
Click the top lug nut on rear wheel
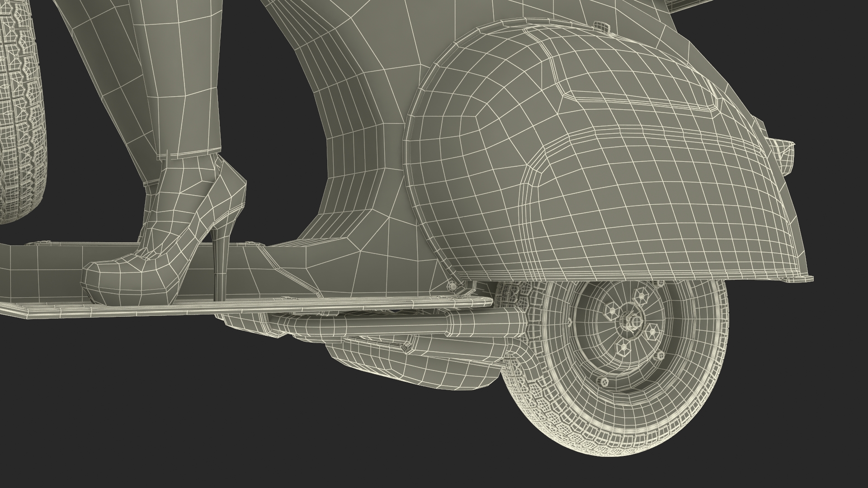tap(642, 296)
